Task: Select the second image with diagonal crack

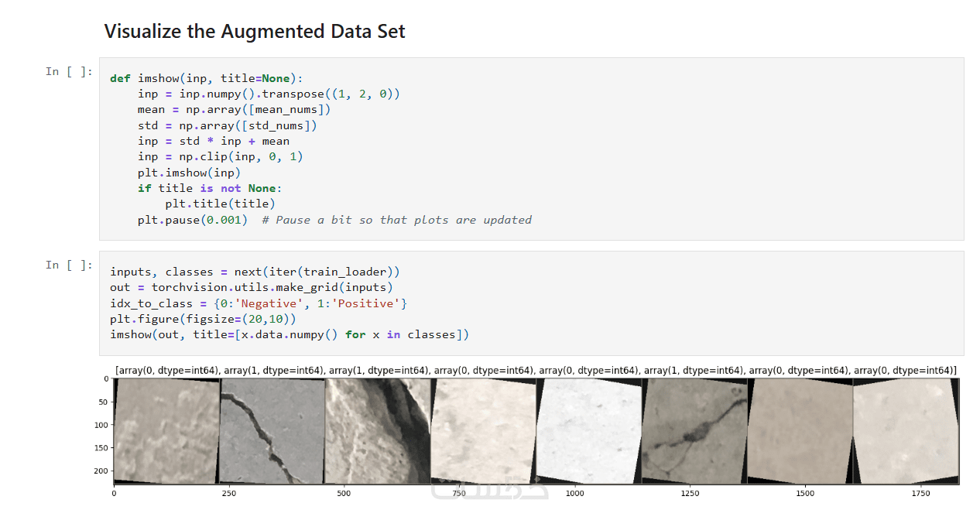Action: [x=272, y=432]
